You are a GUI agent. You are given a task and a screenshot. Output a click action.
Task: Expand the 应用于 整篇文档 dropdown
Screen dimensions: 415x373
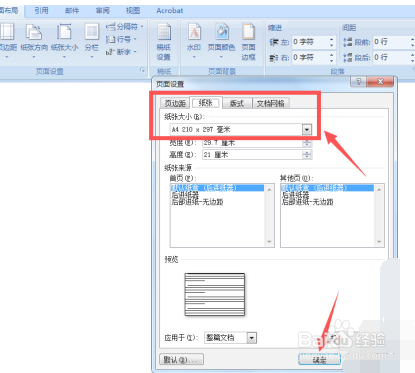251,338
